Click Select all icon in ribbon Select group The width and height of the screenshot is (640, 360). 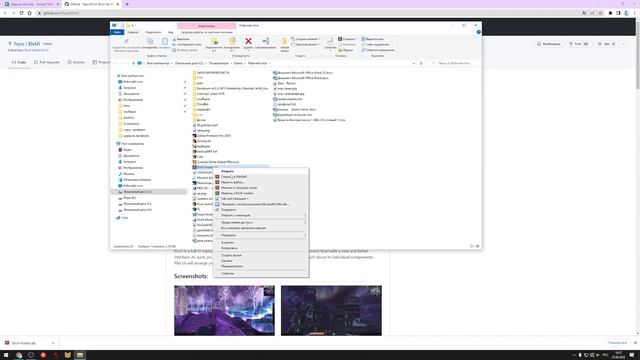(363, 39)
